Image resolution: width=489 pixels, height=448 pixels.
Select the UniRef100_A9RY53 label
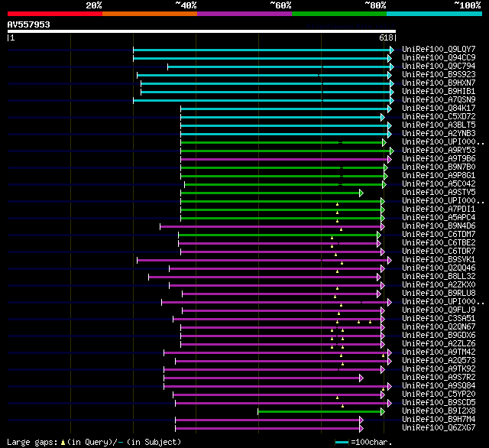(439, 151)
